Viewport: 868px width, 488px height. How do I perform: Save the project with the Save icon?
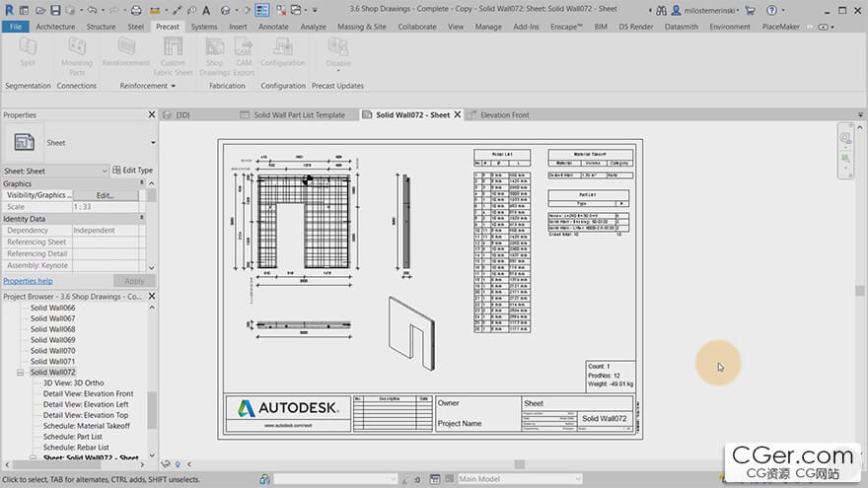(55, 10)
